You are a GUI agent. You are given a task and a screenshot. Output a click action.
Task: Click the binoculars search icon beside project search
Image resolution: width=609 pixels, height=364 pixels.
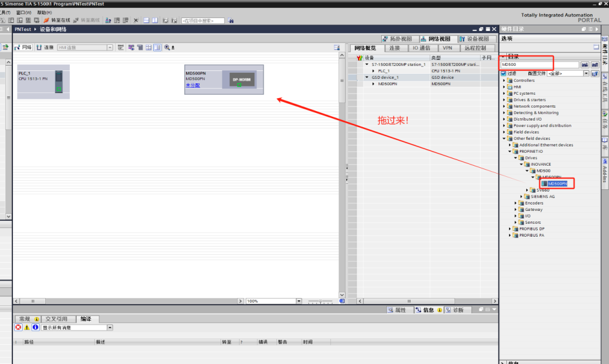coord(231,21)
